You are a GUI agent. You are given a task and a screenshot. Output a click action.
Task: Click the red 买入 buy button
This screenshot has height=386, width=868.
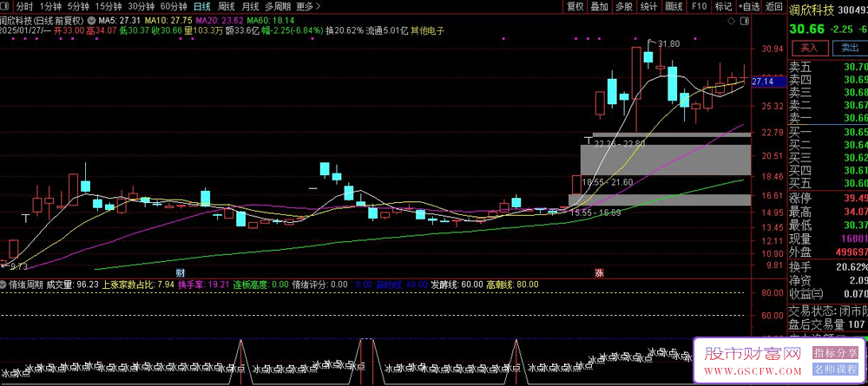click(x=809, y=48)
